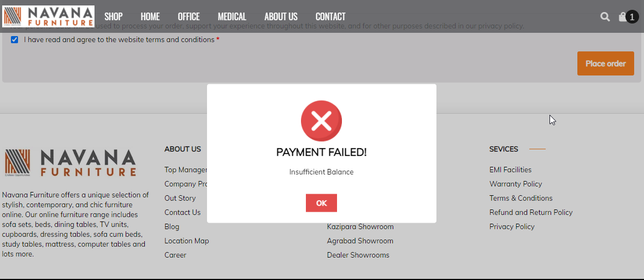Click the Navana Furniture header logo
Image resolution: width=644 pixels, height=280 pixels.
click(49, 16)
